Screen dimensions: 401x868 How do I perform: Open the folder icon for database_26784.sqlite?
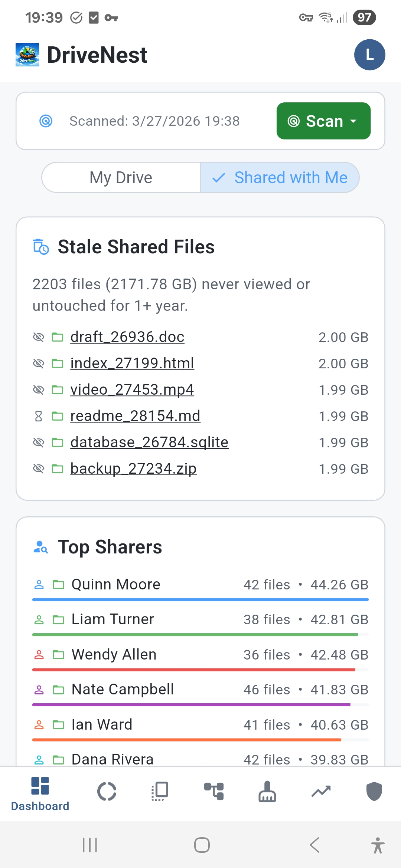coord(57,443)
